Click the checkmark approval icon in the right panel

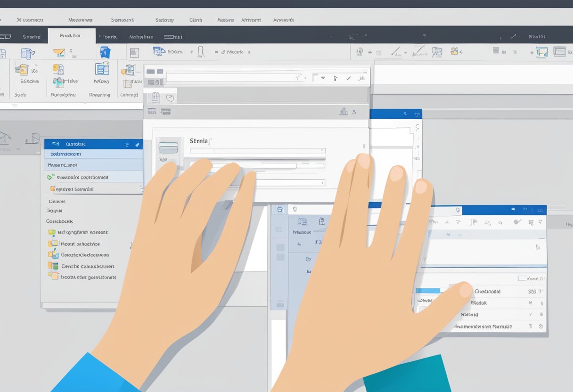(517, 221)
